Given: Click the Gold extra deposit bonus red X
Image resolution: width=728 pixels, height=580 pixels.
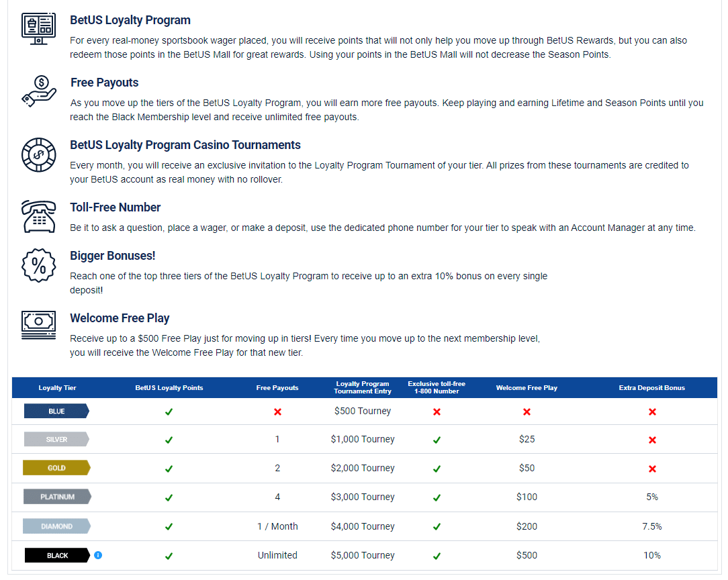Looking at the screenshot, I should click(x=651, y=469).
